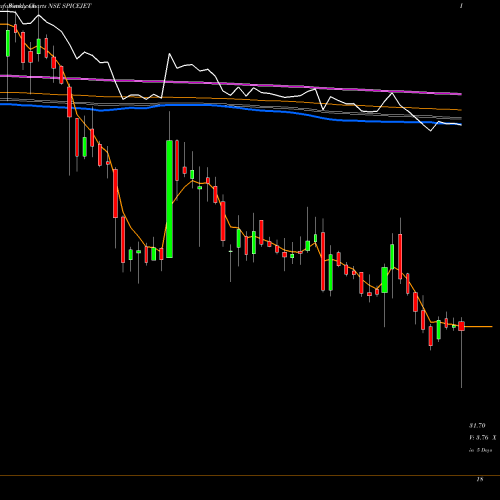The width and height of the screenshot is (500, 500).
Task: Select the tallest green candlestick
Action: pyautogui.click(x=169, y=199)
